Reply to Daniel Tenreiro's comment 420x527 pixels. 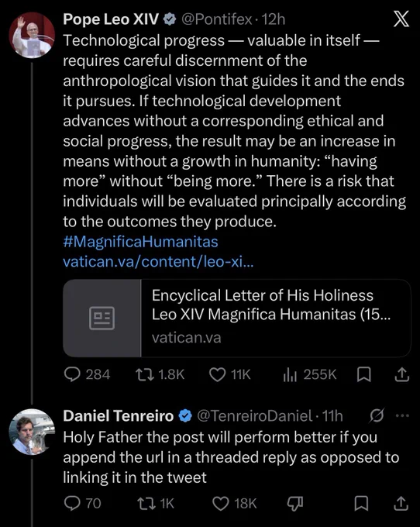click(x=82, y=504)
